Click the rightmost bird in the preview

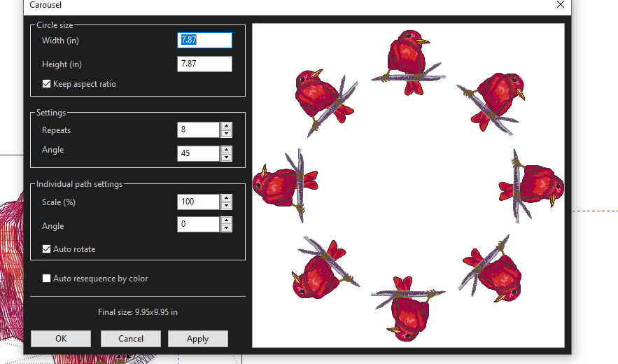(531, 185)
